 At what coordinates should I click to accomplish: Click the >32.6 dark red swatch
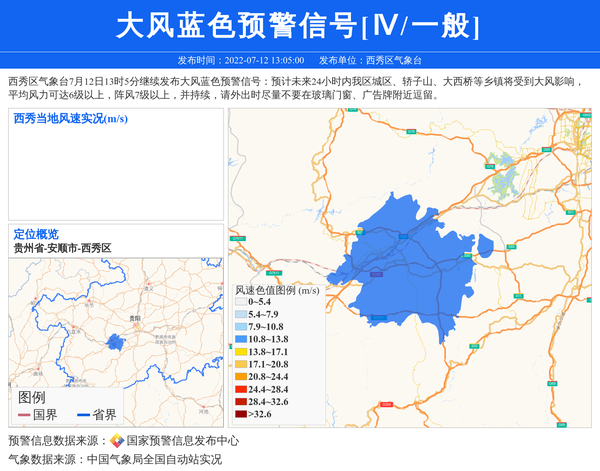(240, 414)
